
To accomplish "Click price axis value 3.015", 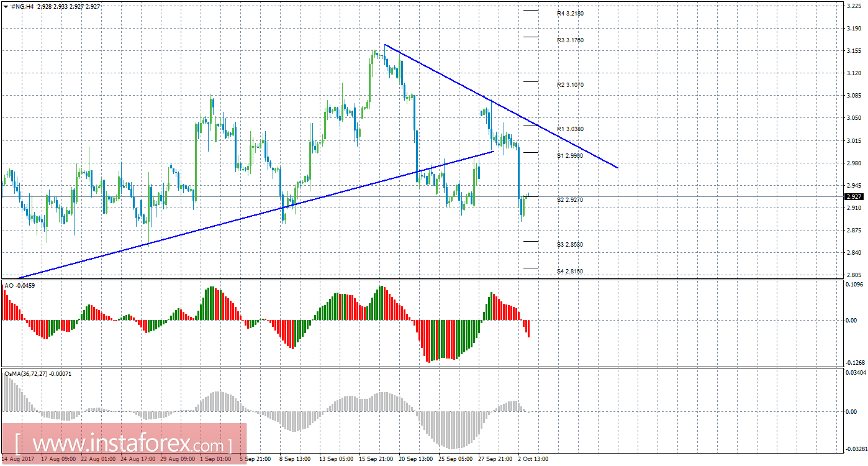I will (x=854, y=141).
